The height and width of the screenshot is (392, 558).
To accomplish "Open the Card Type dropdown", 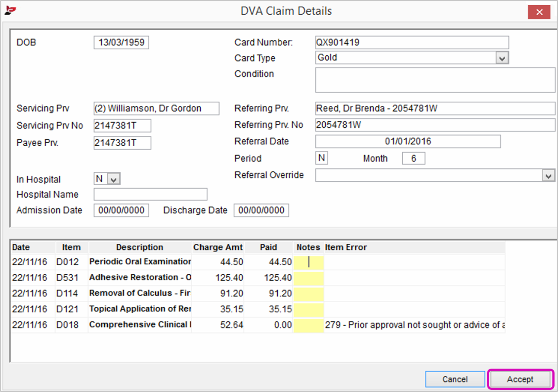I will 502,58.
